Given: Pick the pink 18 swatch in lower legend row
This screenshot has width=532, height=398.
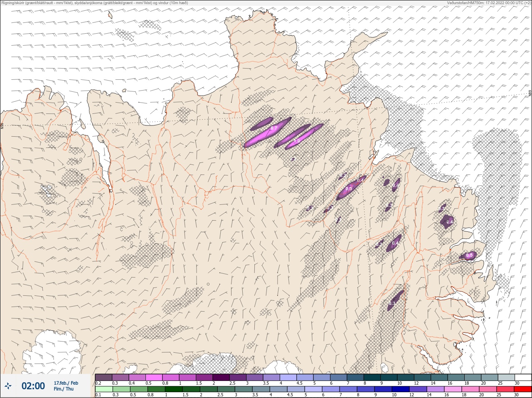Looking at the screenshot, I should point(470,389).
